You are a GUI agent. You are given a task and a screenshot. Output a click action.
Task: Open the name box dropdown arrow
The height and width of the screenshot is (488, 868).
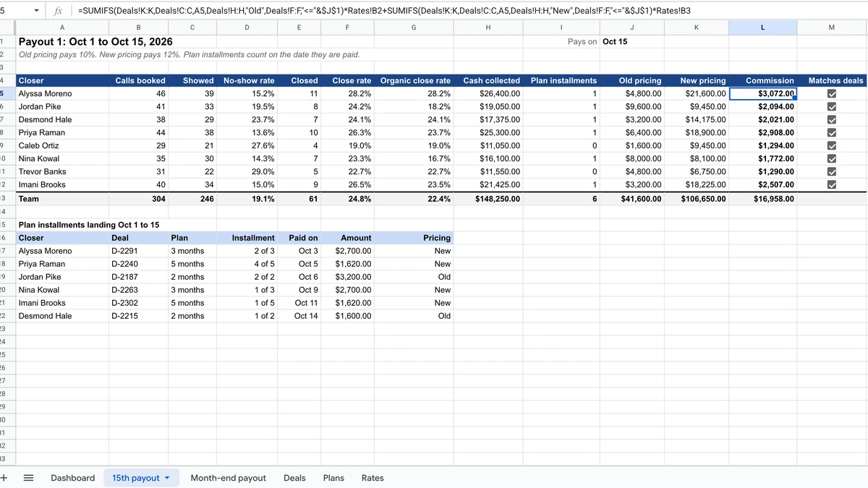37,11
